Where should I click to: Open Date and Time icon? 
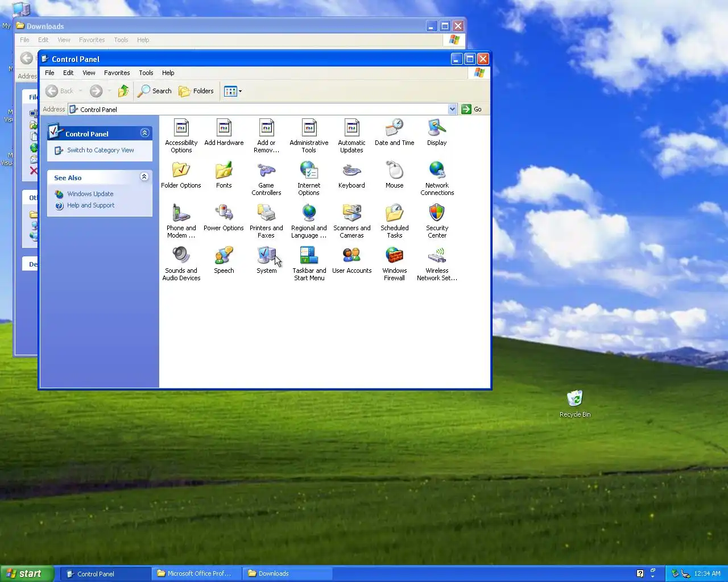(394, 132)
